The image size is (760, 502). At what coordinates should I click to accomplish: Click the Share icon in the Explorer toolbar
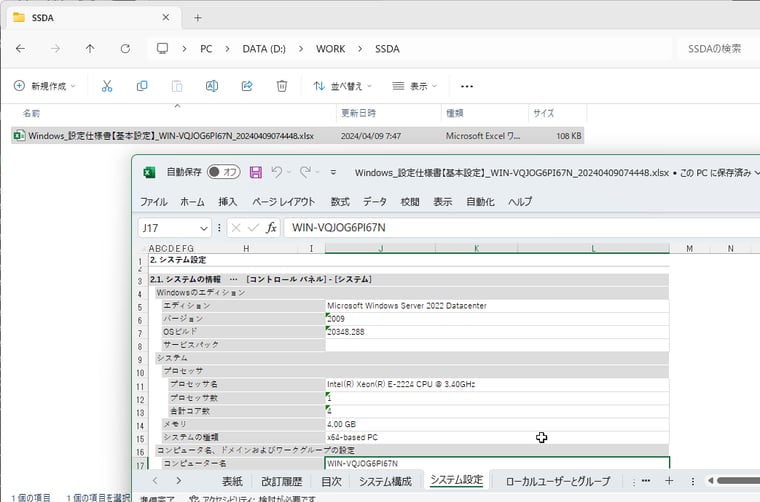247,86
